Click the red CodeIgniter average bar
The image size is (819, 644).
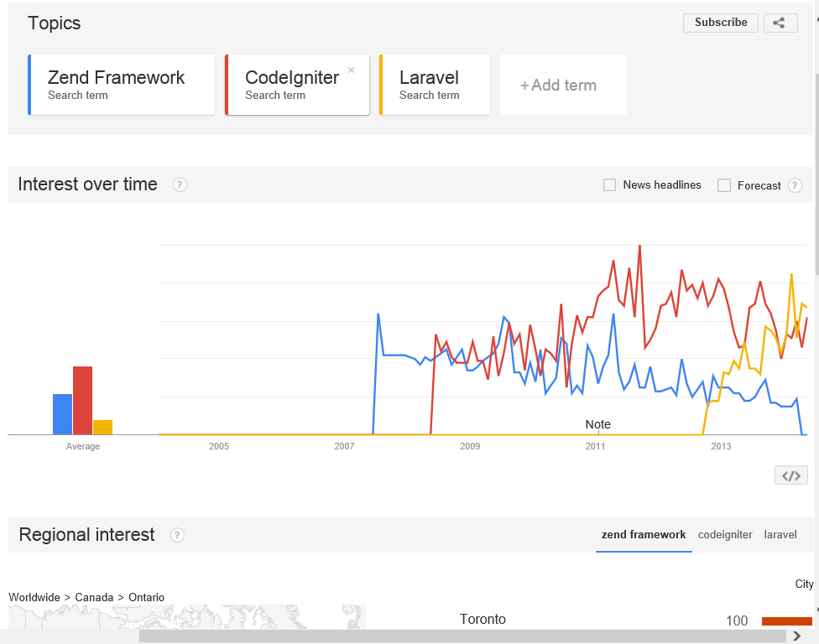coord(82,400)
